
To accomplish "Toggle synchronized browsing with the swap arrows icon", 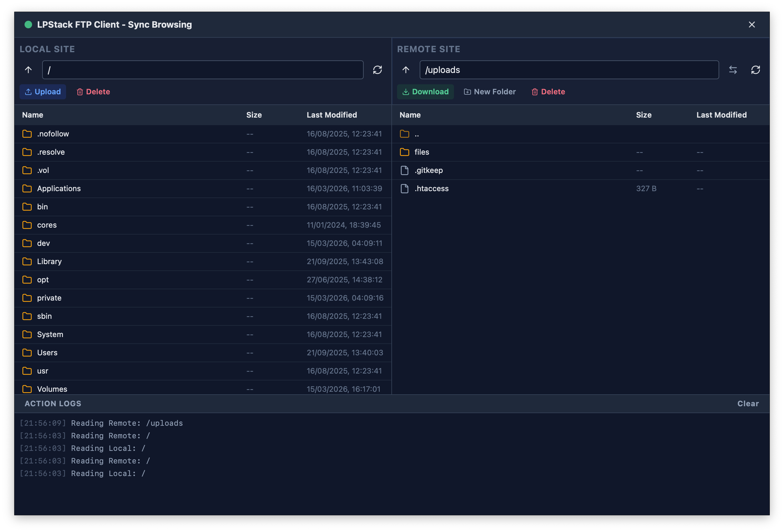I will point(733,70).
